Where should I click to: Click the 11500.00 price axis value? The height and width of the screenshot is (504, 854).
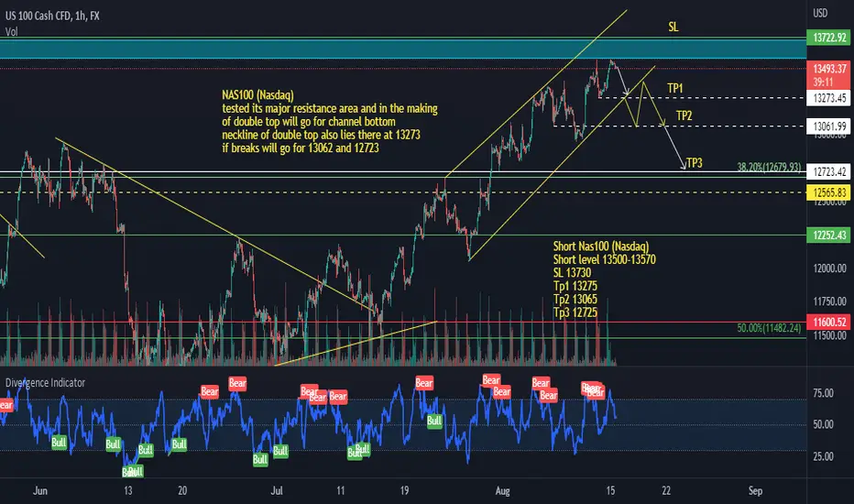(829, 335)
